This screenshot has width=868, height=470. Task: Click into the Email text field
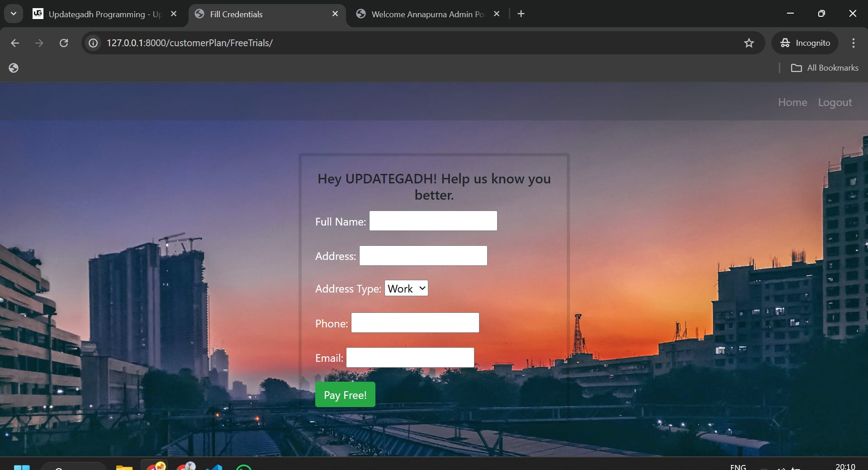point(410,358)
